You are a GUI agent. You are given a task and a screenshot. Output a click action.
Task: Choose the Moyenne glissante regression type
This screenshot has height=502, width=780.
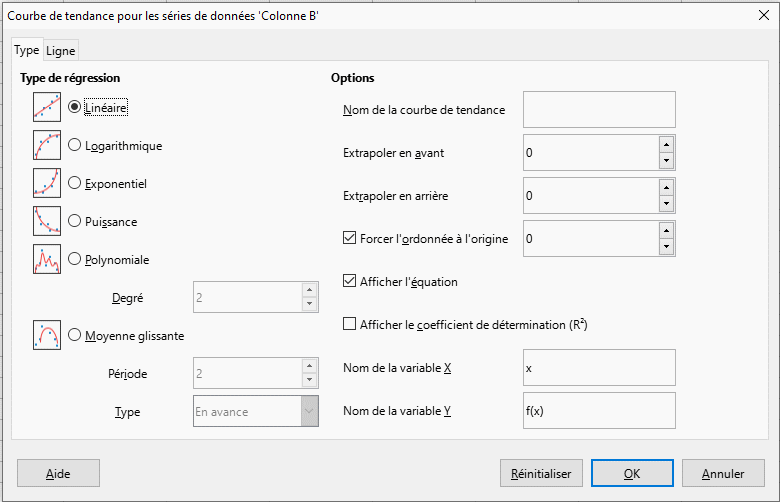(x=75, y=335)
